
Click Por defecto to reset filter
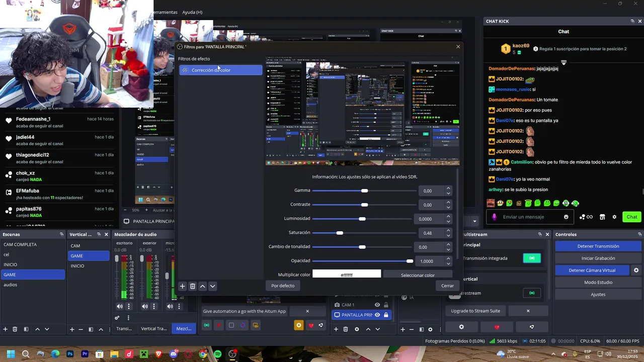click(x=283, y=286)
